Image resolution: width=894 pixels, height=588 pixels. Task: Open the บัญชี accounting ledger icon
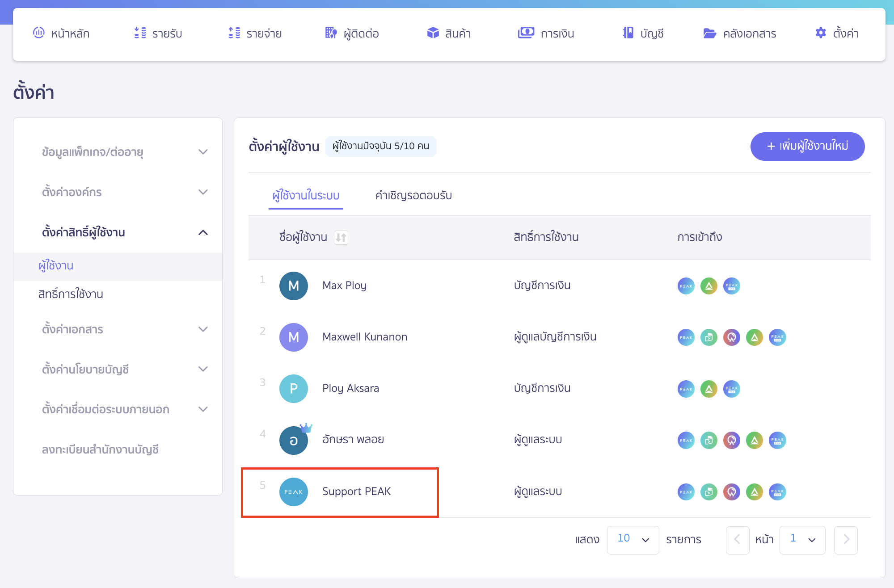click(627, 33)
